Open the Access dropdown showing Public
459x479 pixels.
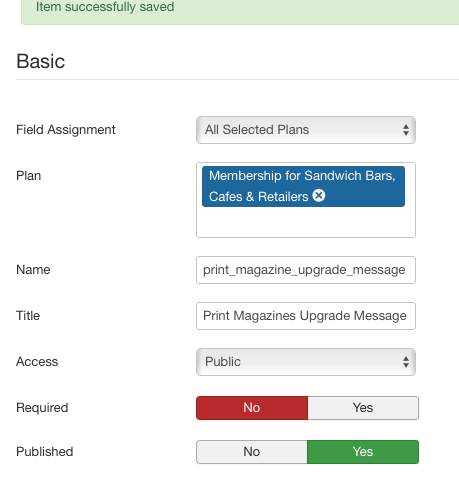(x=306, y=362)
